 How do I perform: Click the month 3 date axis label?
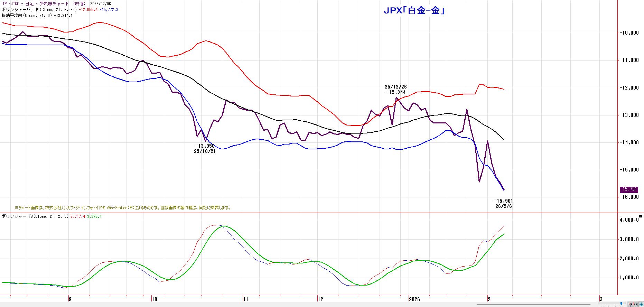[x=601, y=299]
